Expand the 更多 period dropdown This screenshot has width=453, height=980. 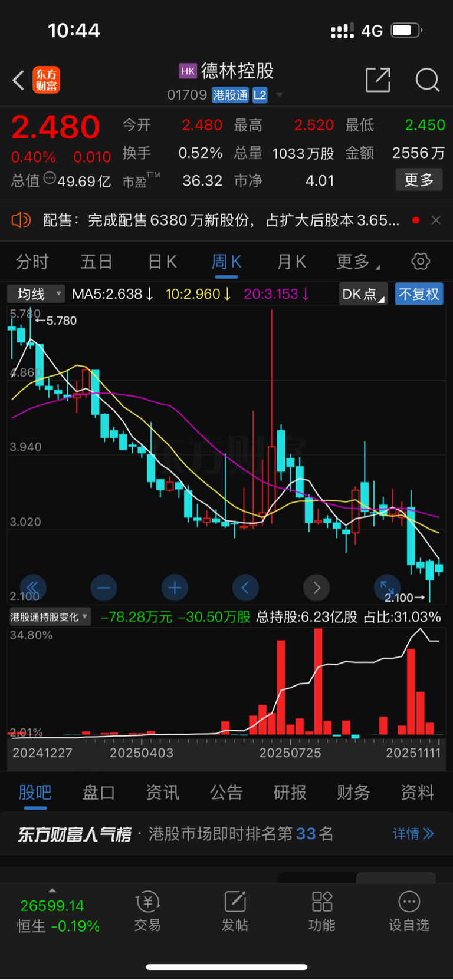(x=357, y=262)
